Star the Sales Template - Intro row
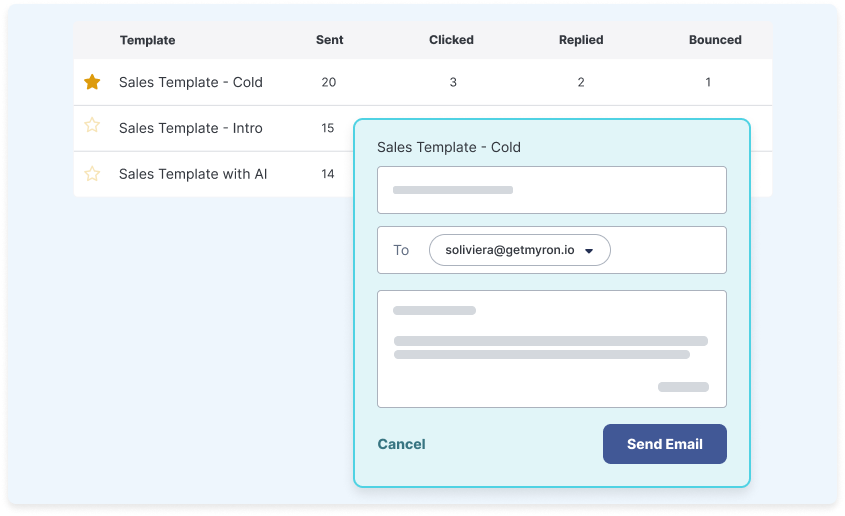 click(92, 126)
